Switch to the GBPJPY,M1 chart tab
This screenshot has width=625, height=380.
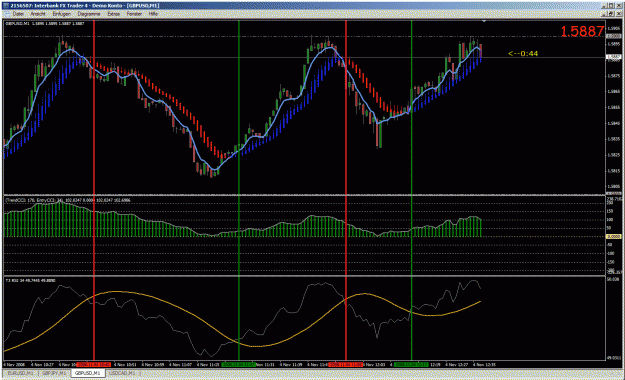click(x=55, y=374)
